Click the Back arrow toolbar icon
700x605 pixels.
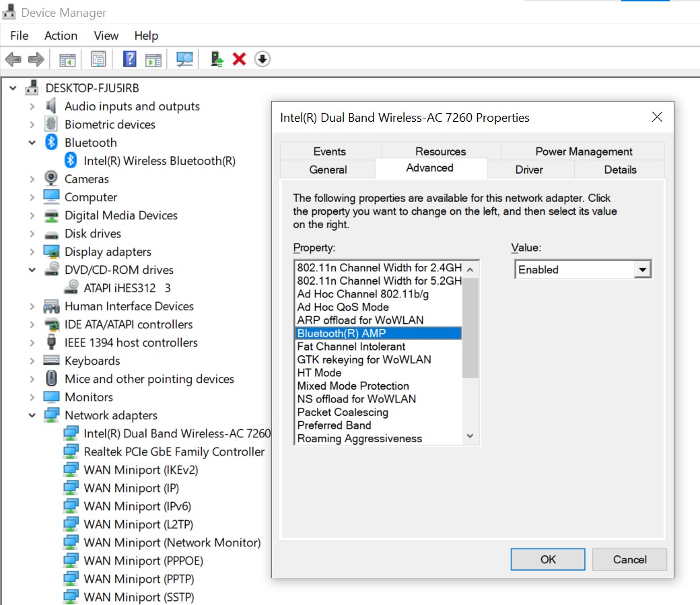coord(13,59)
